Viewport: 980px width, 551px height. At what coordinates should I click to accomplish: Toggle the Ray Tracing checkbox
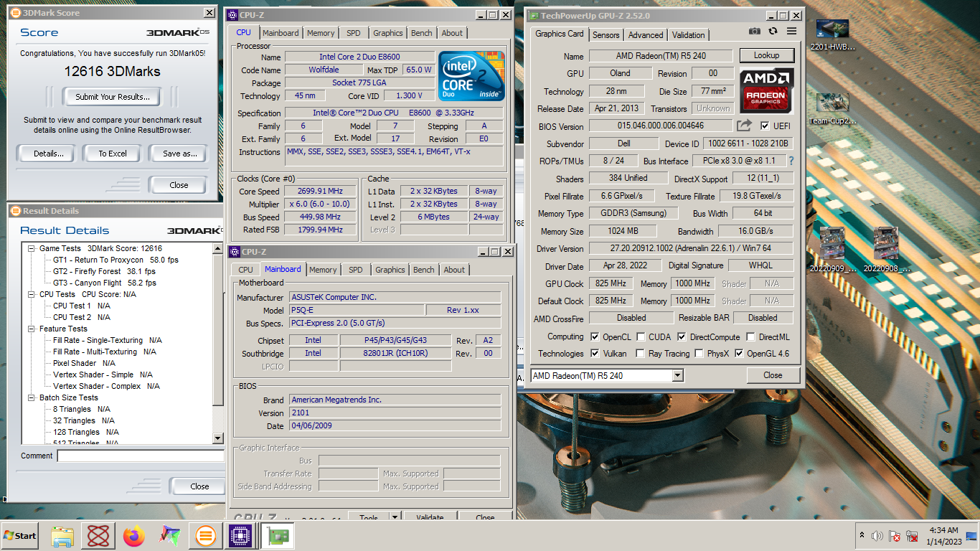coord(641,353)
